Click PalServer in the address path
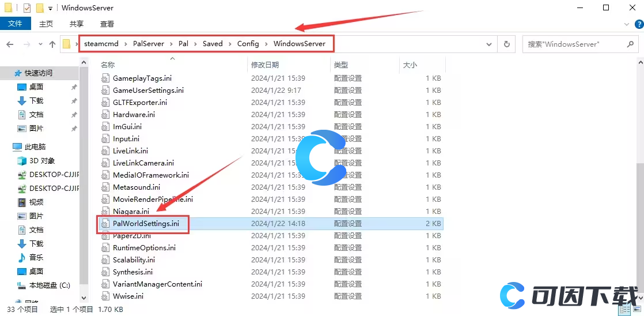Viewport: 644px width, 316px height. point(148,44)
